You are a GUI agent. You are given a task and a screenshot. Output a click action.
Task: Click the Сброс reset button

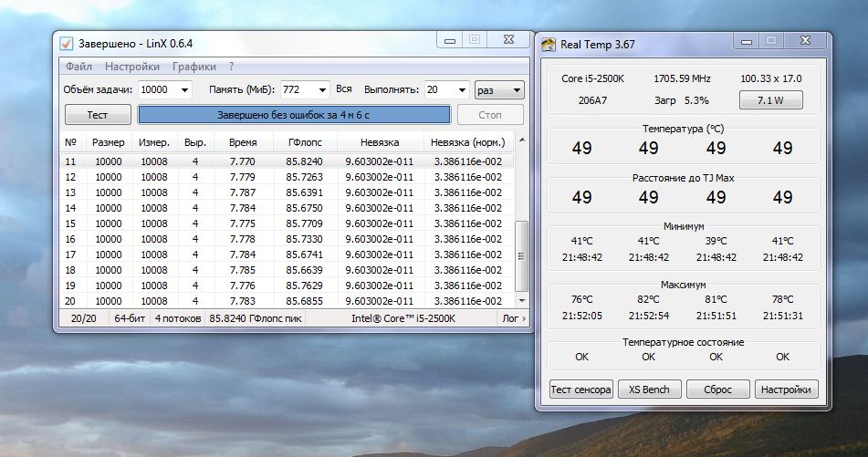717,389
